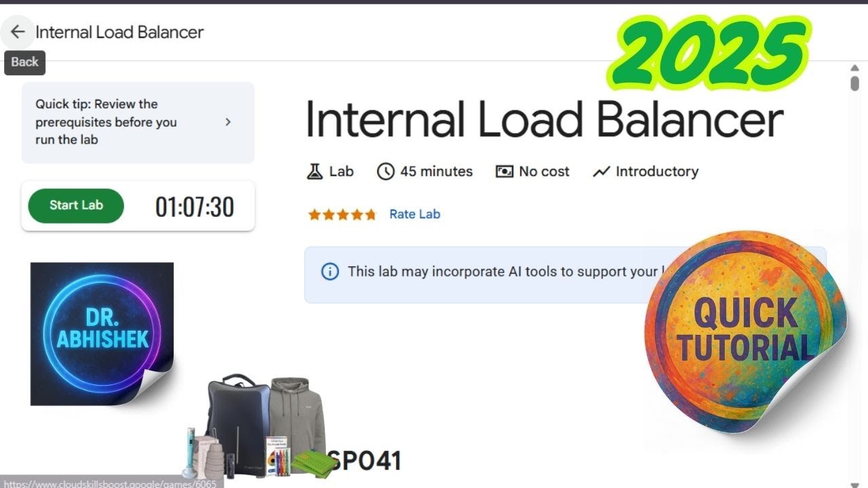868x488 pixels.
Task: Click the Internal Load Balancer header title
Action: click(x=119, y=32)
